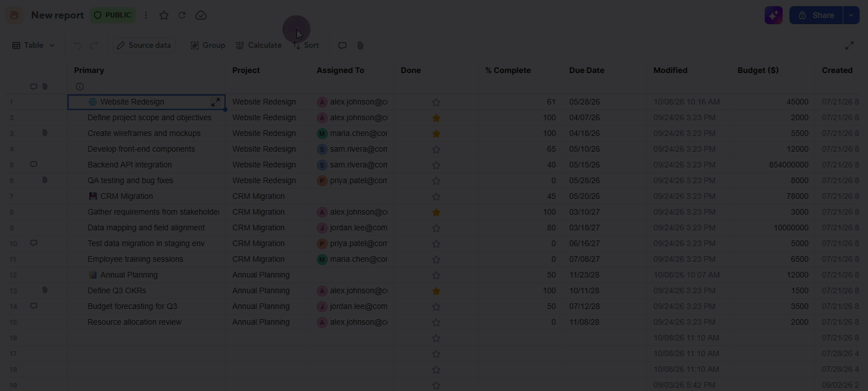Unmark the Done star for Define Q3 OKRs

click(x=436, y=291)
